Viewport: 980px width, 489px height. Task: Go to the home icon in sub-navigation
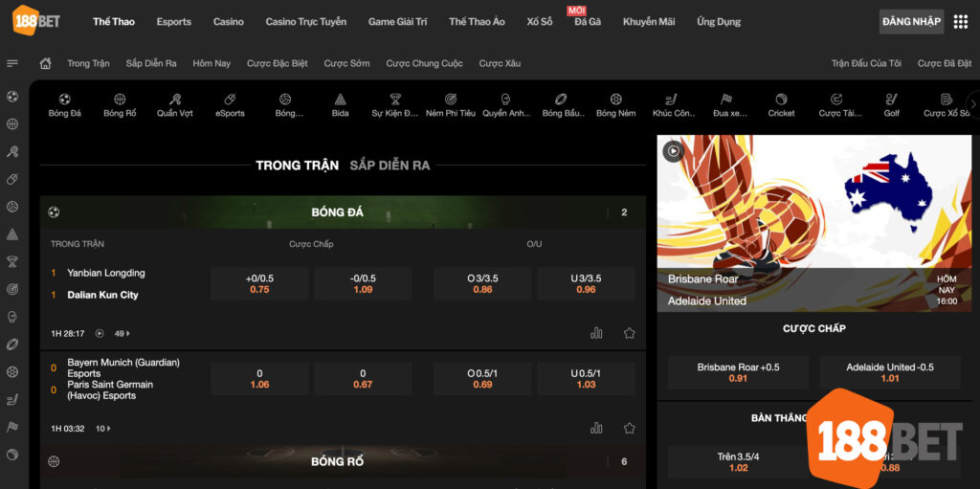tap(46, 63)
